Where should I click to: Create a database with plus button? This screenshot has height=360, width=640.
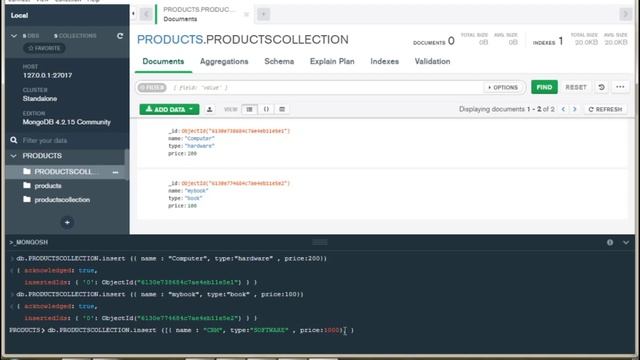[67, 222]
